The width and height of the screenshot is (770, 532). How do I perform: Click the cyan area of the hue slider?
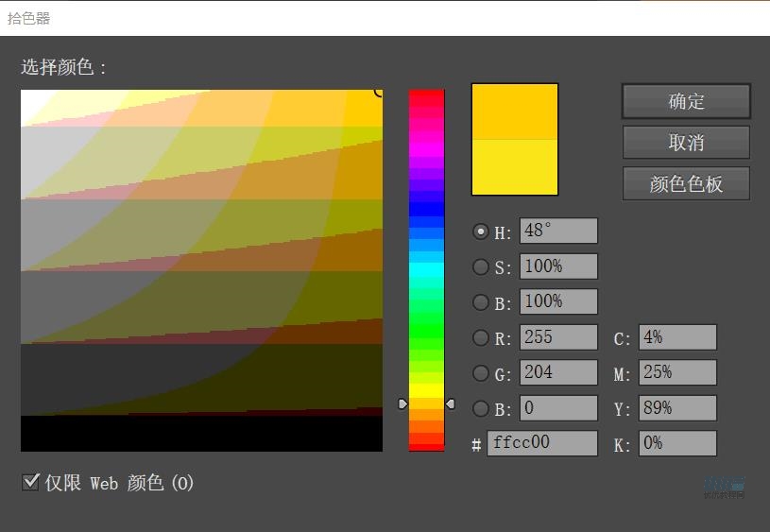point(426,269)
